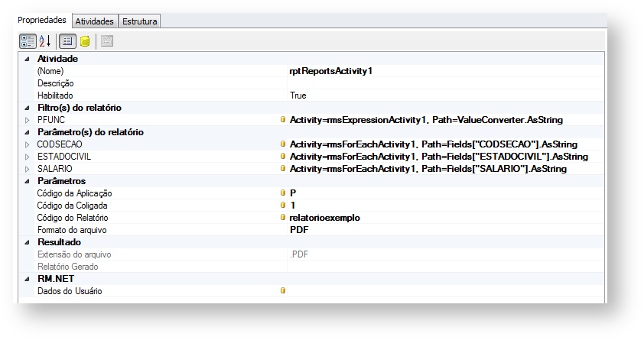Collapse the Parâmetros category
644x340 pixels.
pos(28,181)
